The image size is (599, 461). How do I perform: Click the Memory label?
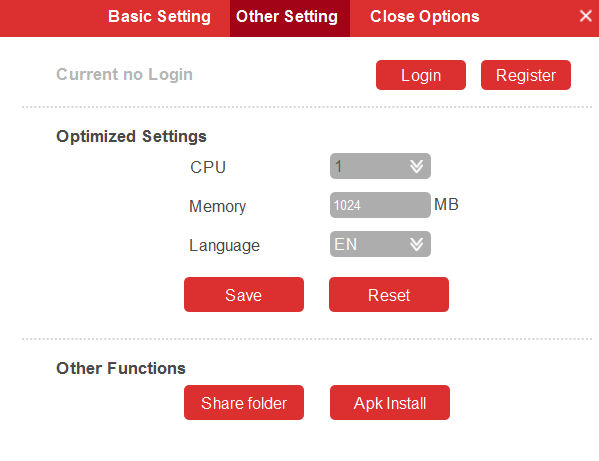coord(217,207)
